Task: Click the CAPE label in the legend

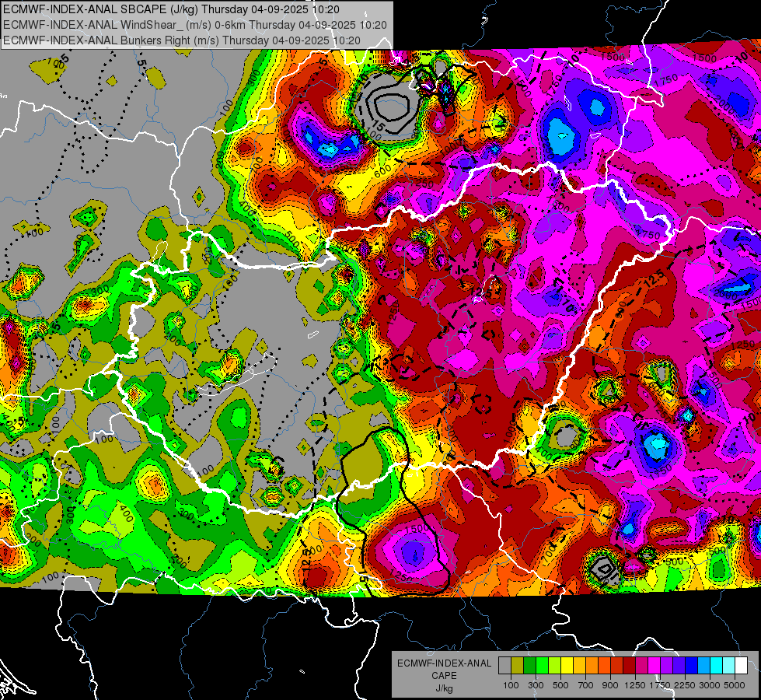Action: 444,675
